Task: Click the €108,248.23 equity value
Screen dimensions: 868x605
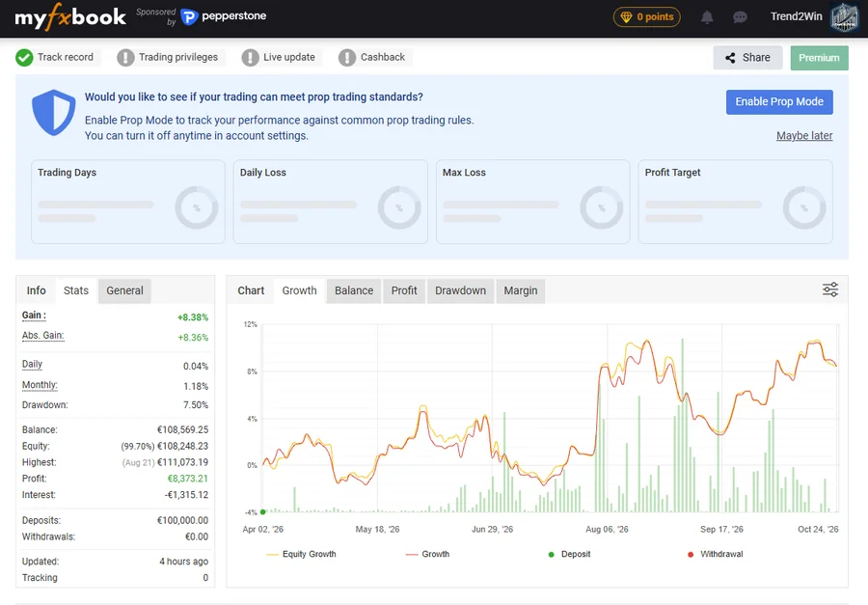Action: tap(182, 446)
